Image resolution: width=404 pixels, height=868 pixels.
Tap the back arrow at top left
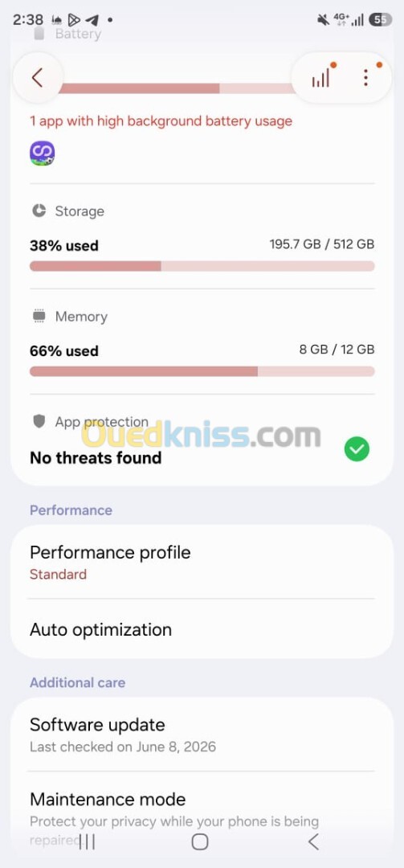pyautogui.click(x=37, y=77)
